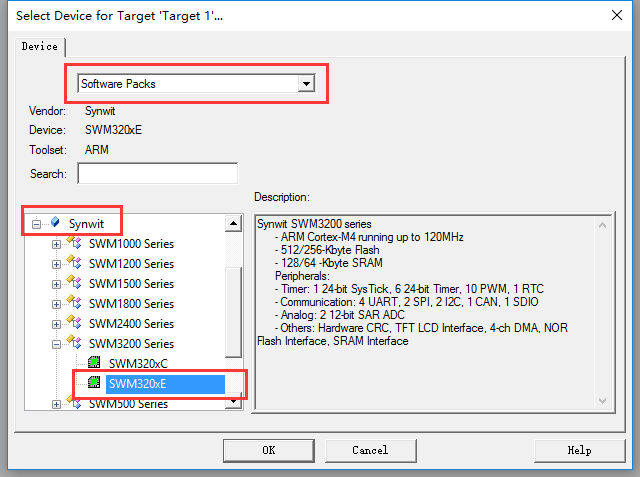Select the Synwit tree item label
Screen dimensions: 640x477
[x=86, y=224]
